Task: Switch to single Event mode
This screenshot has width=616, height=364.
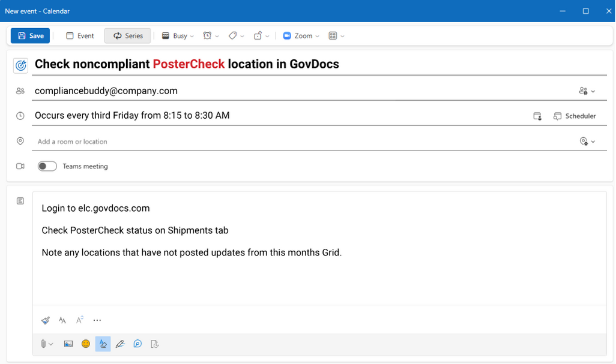Action: tap(80, 36)
